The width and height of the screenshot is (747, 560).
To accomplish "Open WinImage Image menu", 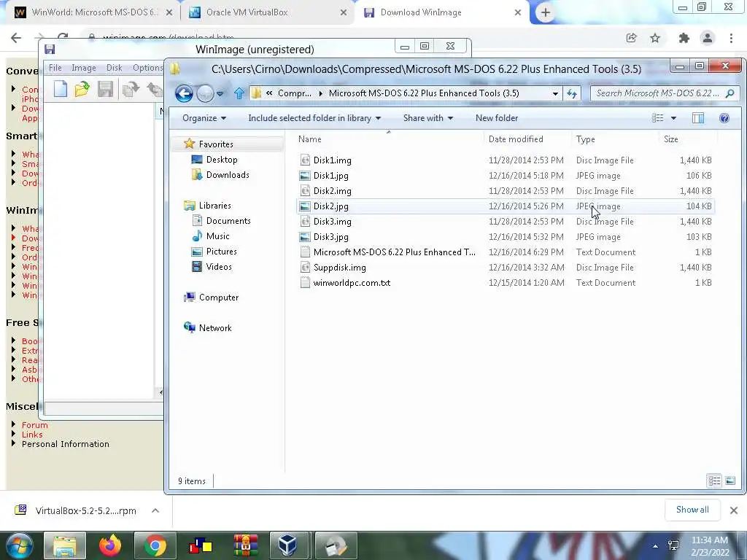I will click(84, 68).
